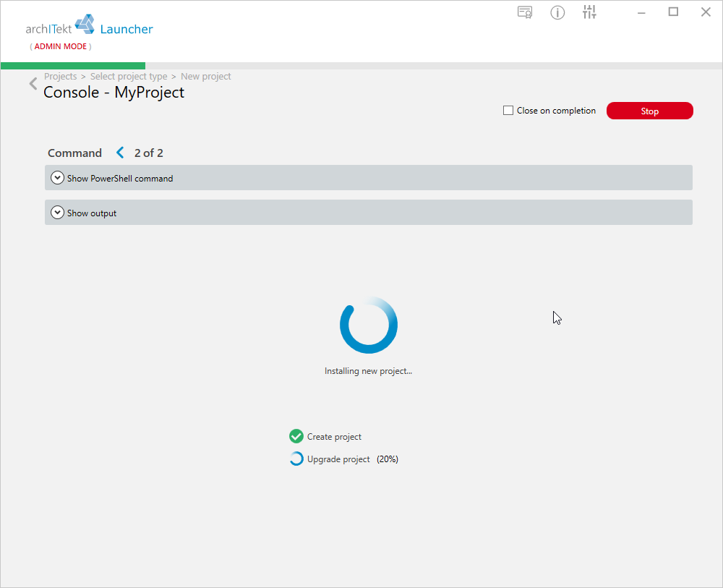
Task: Go to previous command with blue chevron
Action: pos(120,153)
